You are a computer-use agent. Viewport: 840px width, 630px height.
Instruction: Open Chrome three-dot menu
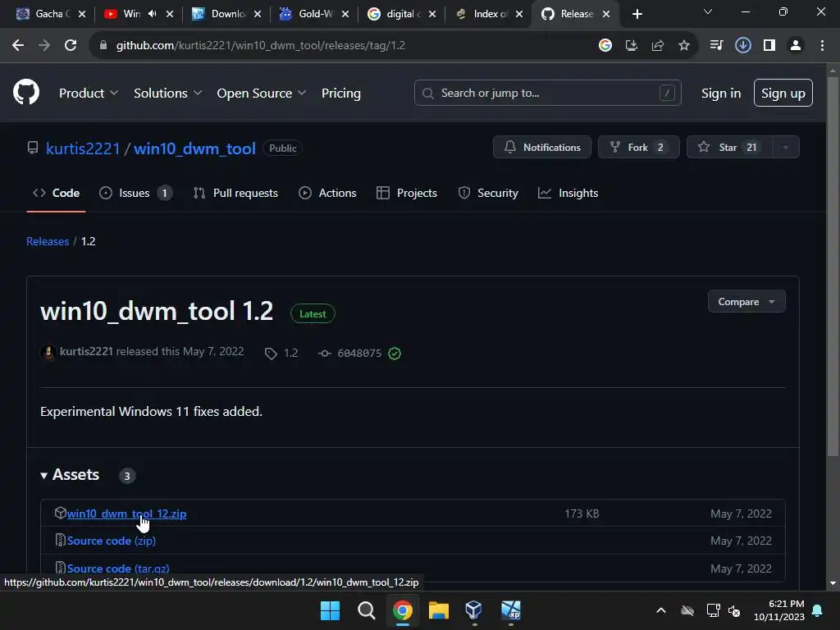[x=822, y=46]
